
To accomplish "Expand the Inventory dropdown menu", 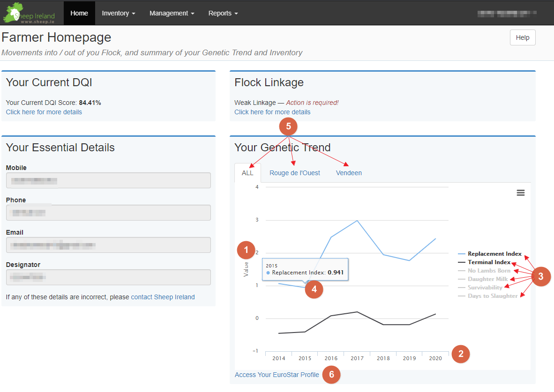I will pos(119,13).
